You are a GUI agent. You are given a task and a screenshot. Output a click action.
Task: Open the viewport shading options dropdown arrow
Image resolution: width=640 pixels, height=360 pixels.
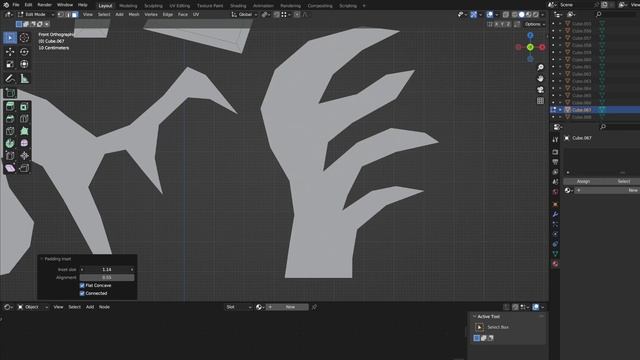(x=542, y=15)
